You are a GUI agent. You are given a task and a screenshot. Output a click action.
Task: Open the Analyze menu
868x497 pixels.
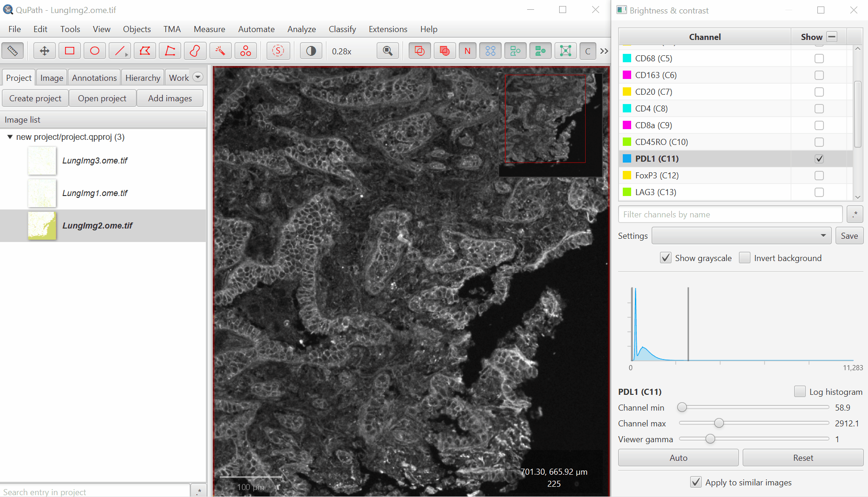[301, 29]
